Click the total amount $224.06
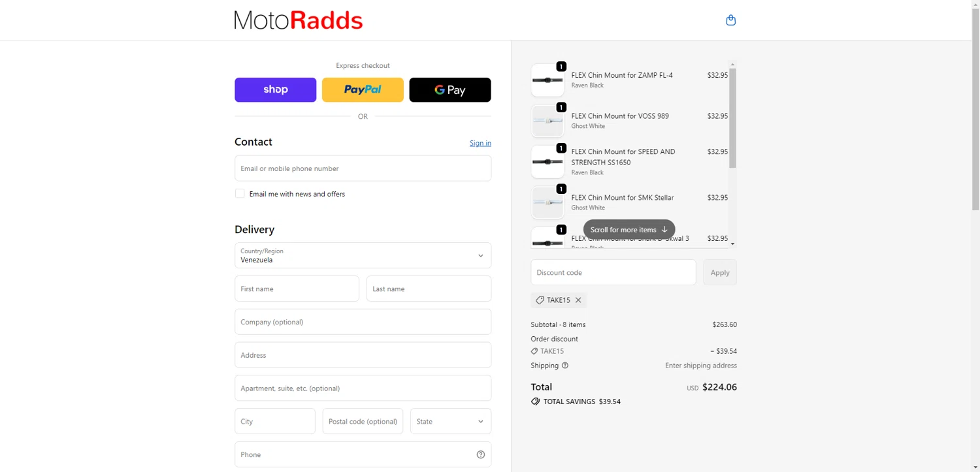The image size is (980, 472). (719, 387)
